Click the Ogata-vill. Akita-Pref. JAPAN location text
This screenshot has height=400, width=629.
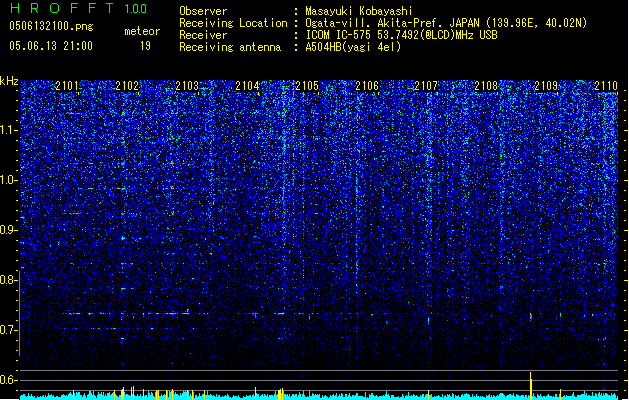446,23
